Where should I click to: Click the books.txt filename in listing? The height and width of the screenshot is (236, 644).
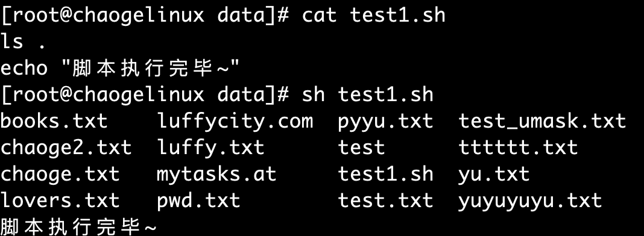[54, 121]
